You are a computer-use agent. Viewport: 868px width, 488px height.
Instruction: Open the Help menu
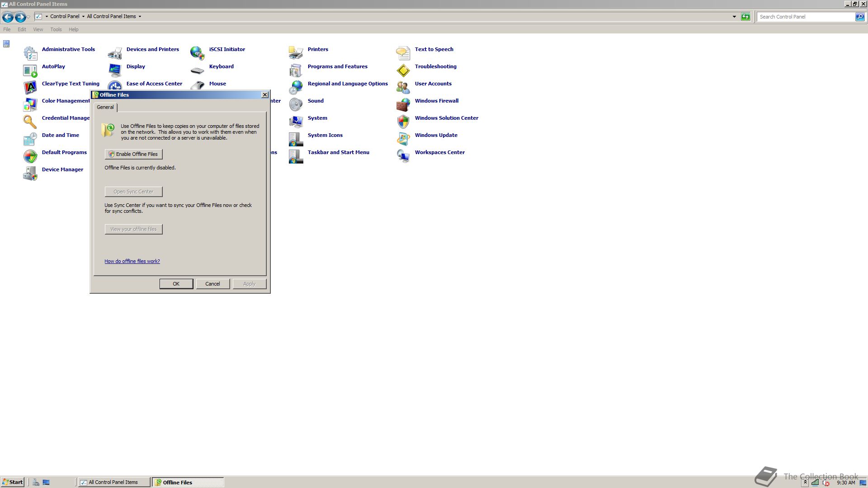(x=74, y=29)
